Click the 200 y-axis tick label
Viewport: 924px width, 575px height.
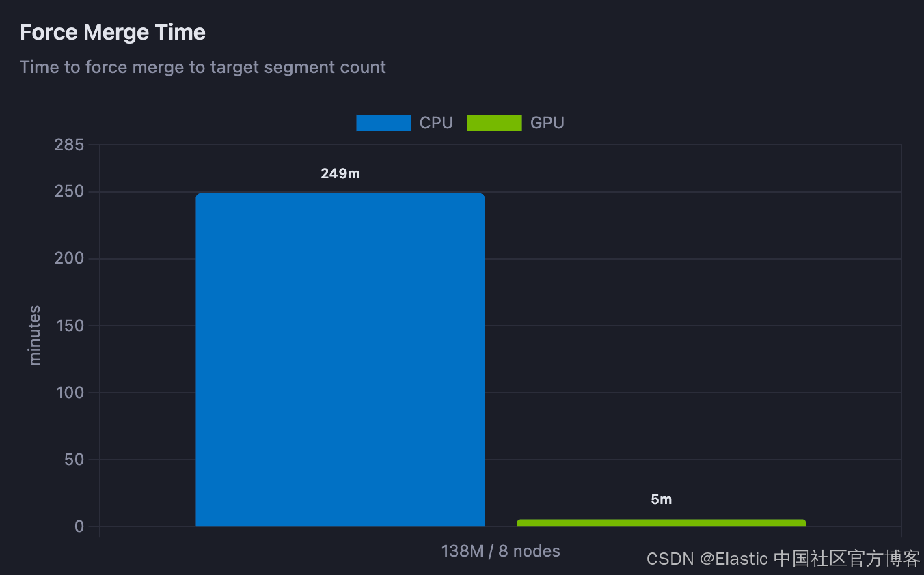tap(69, 259)
